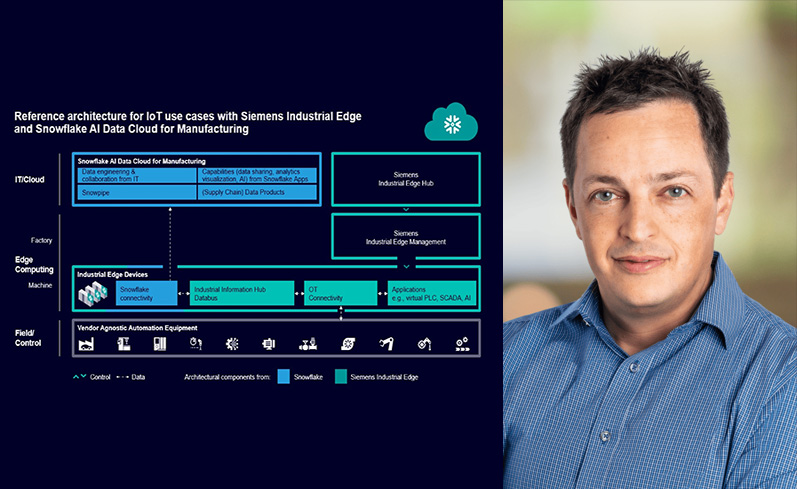Click the Siemens Industrial Edge teal swatch
The height and width of the screenshot is (489, 797).
(x=339, y=377)
